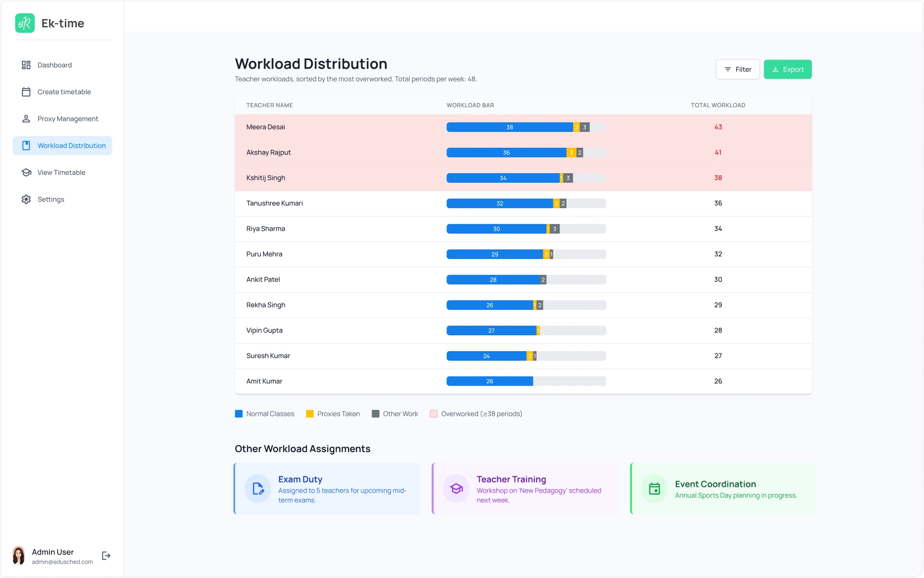Click the TEACHER NAME column header
Image resolution: width=924 pixels, height=578 pixels.
coord(269,106)
